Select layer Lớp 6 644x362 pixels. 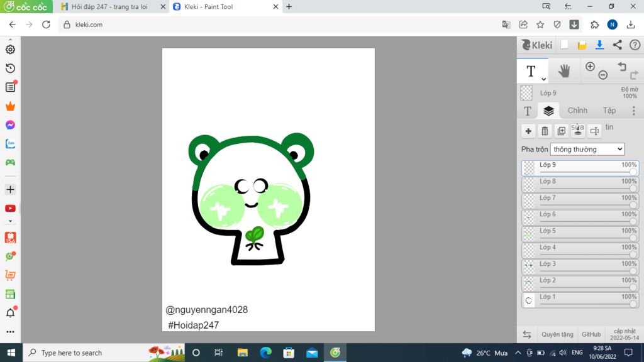(x=580, y=217)
